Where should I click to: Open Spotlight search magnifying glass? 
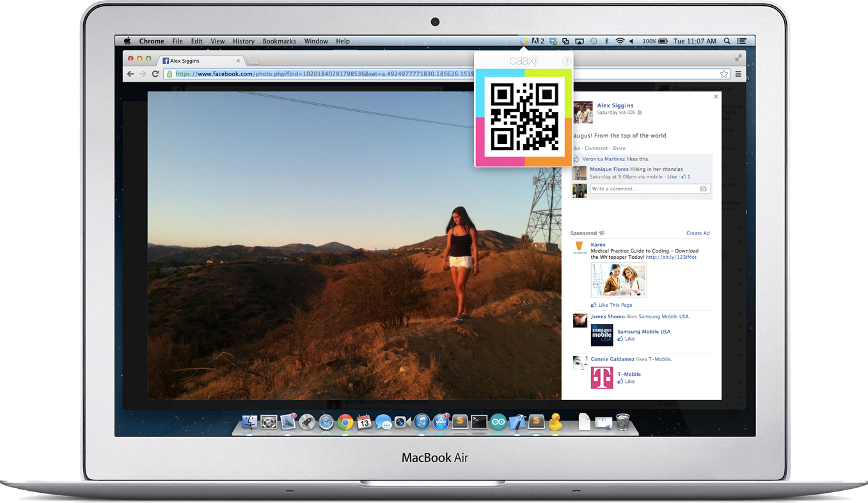[727, 41]
